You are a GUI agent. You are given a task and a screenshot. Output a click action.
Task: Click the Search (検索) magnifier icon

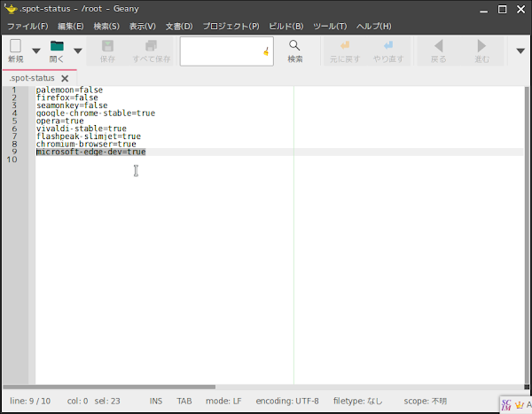pyautogui.click(x=294, y=45)
